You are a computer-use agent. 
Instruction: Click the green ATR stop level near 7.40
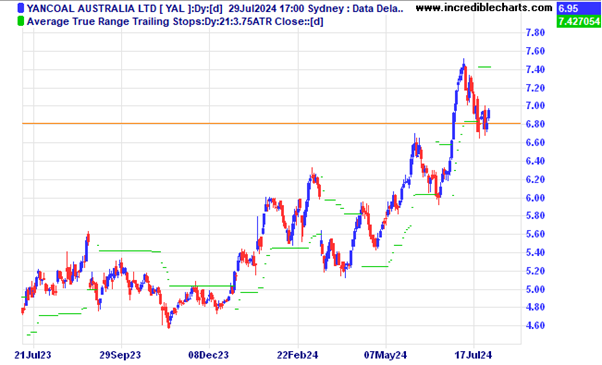pyautogui.click(x=484, y=67)
